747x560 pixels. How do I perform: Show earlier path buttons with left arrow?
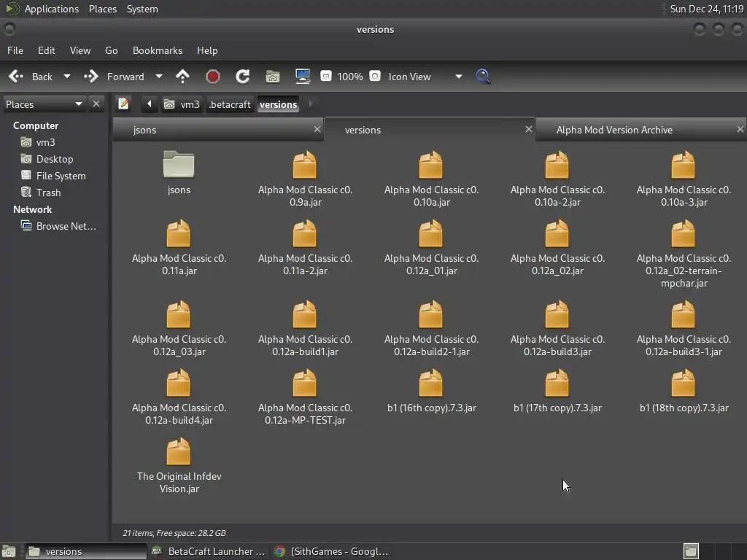[x=149, y=104]
